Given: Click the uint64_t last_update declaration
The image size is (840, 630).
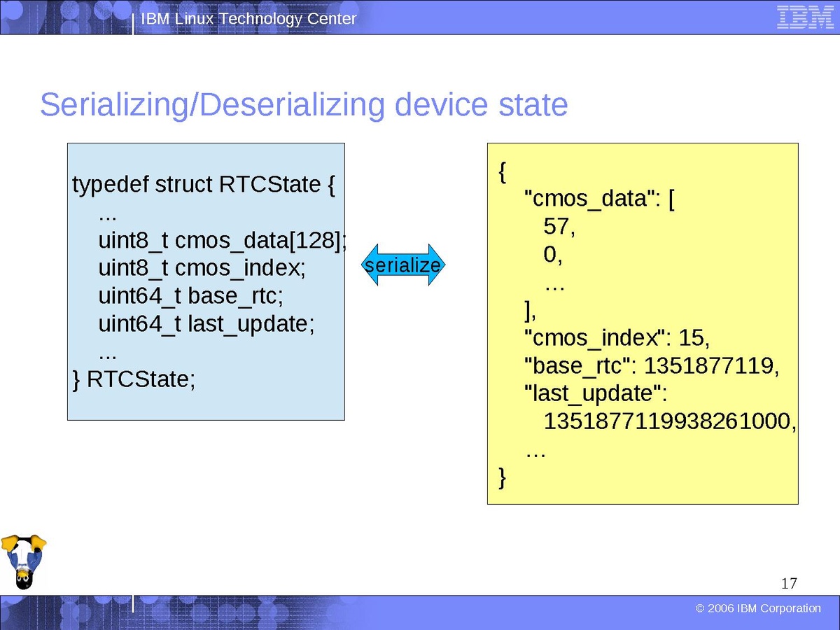Looking at the screenshot, I should pyautogui.click(x=206, y=324).
